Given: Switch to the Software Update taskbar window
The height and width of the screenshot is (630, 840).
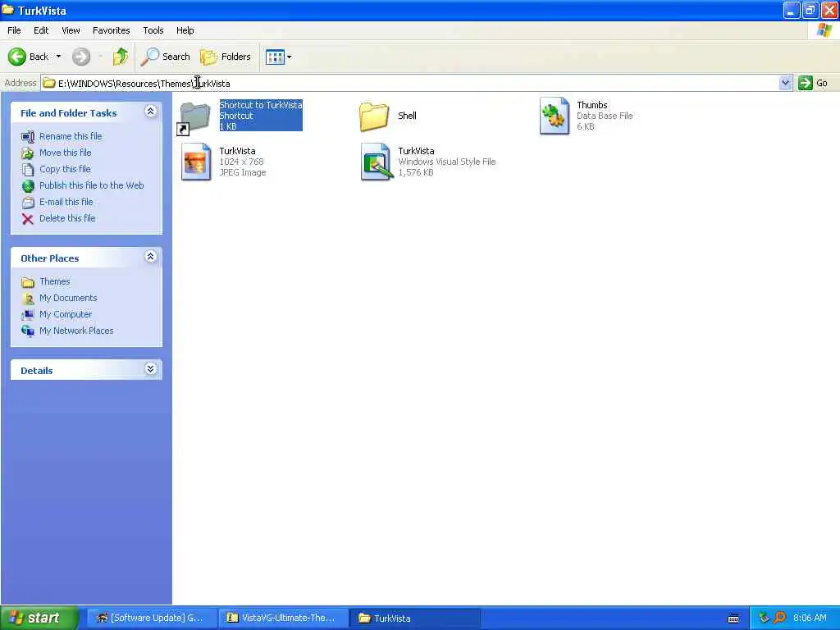Looking at the screenshot, I should 152,619.
